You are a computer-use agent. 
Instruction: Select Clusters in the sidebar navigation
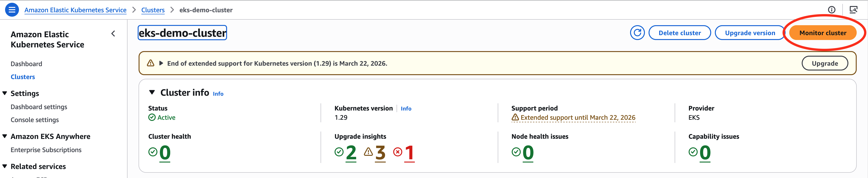tap(23, 77)
